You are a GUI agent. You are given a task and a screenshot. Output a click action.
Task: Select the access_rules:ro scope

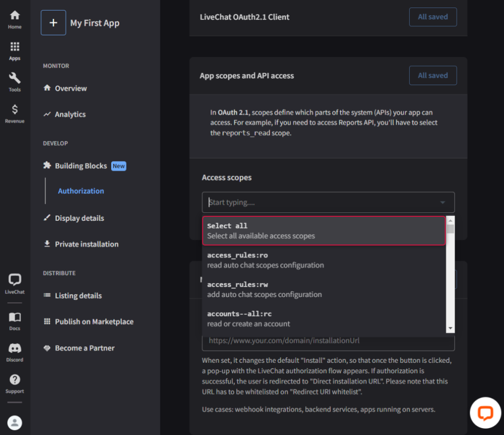(x=324, y=260)
